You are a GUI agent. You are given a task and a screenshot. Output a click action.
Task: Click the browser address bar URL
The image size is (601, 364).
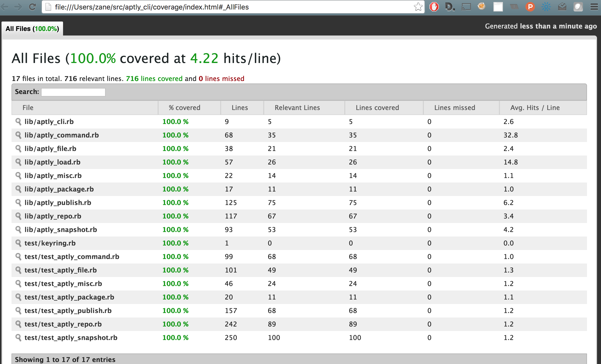[x=152, y=7]
